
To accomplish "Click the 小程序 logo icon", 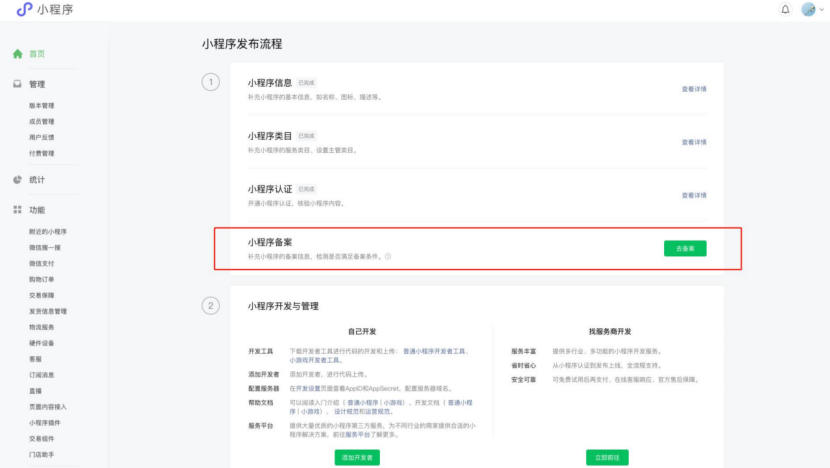I will pos(24,9).
